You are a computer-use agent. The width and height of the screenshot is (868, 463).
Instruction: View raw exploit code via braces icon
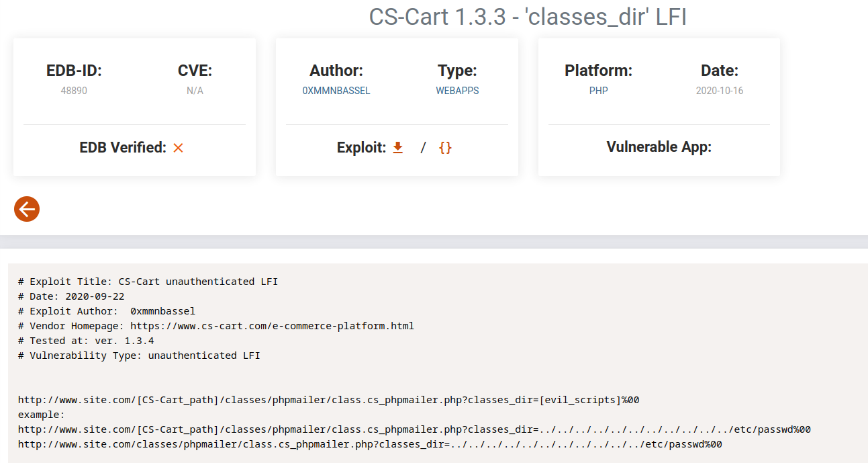[x=445, y=148]
